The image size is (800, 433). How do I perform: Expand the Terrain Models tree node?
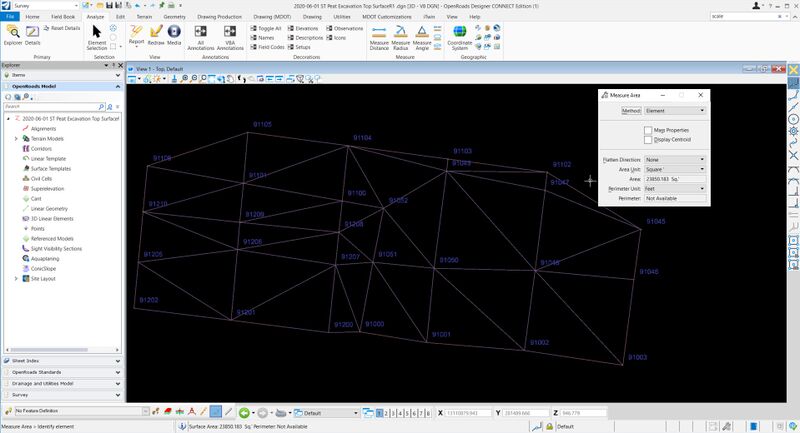click(x=16, y=139)
